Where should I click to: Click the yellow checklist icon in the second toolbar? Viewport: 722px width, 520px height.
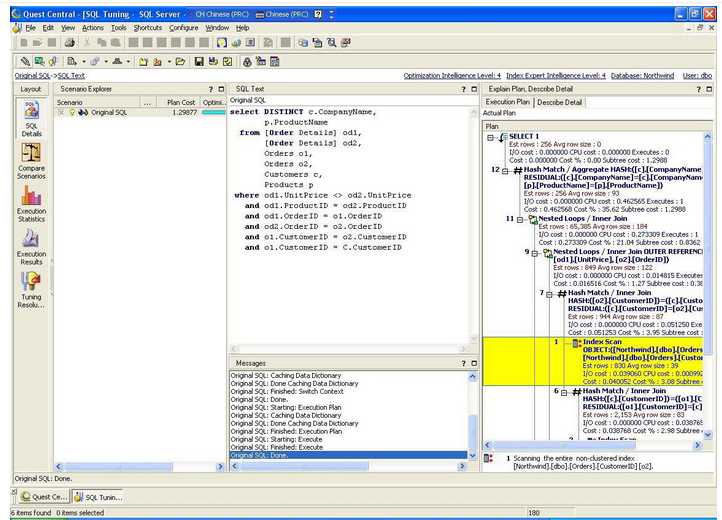coord(227,61)
